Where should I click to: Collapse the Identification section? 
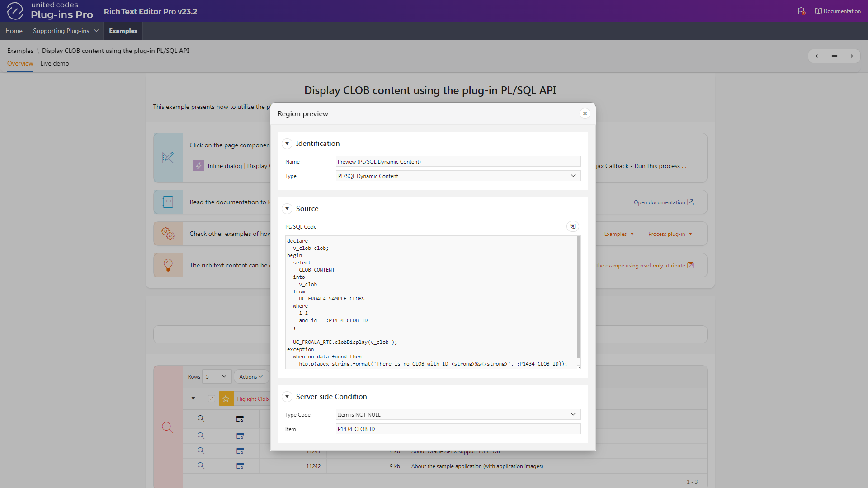(287, 144)
